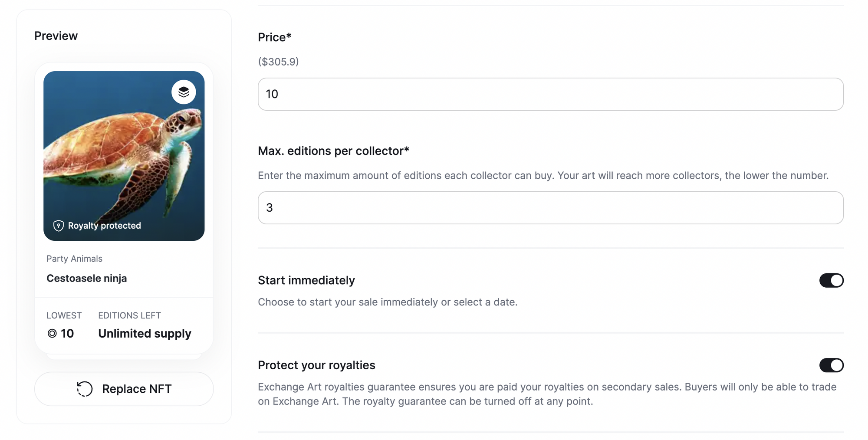
Task: Focus Max. editions per collector field
Action: point(550,208)
